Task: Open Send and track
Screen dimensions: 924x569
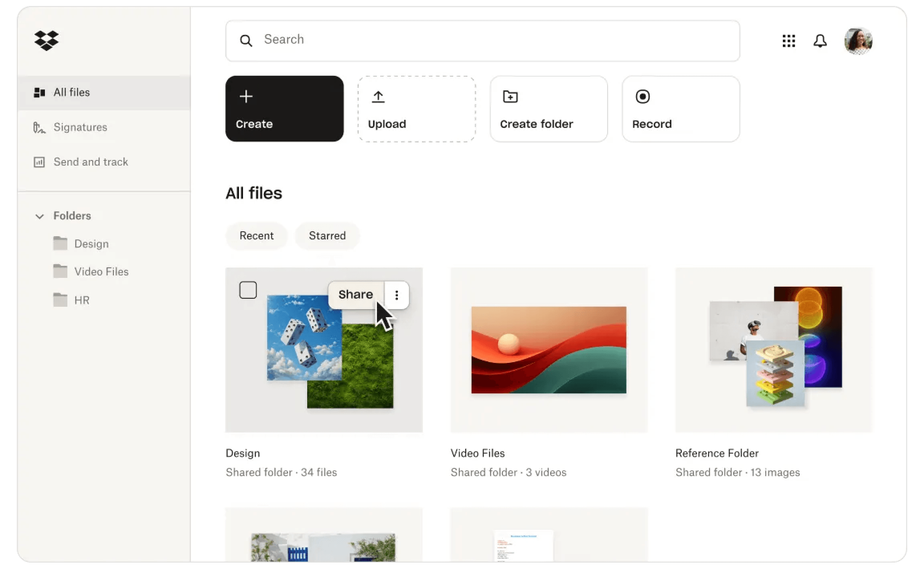Action: 91,162
